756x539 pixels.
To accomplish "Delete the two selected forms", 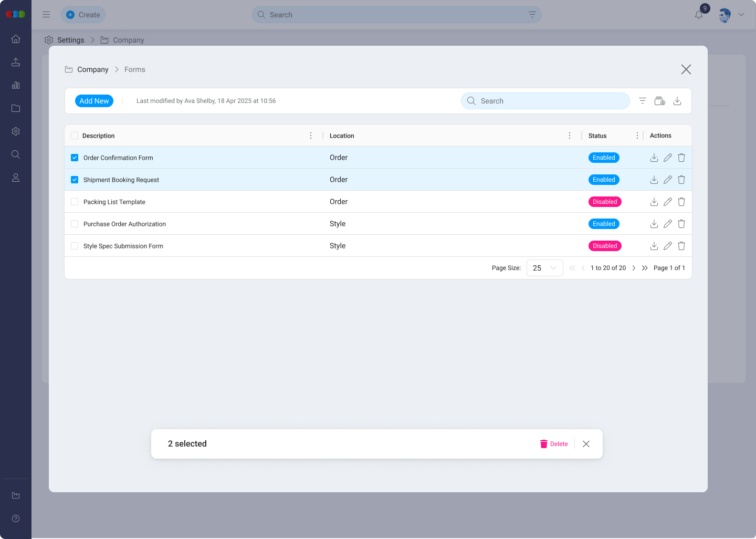I will pyautogui.click(x=554, y=444).
